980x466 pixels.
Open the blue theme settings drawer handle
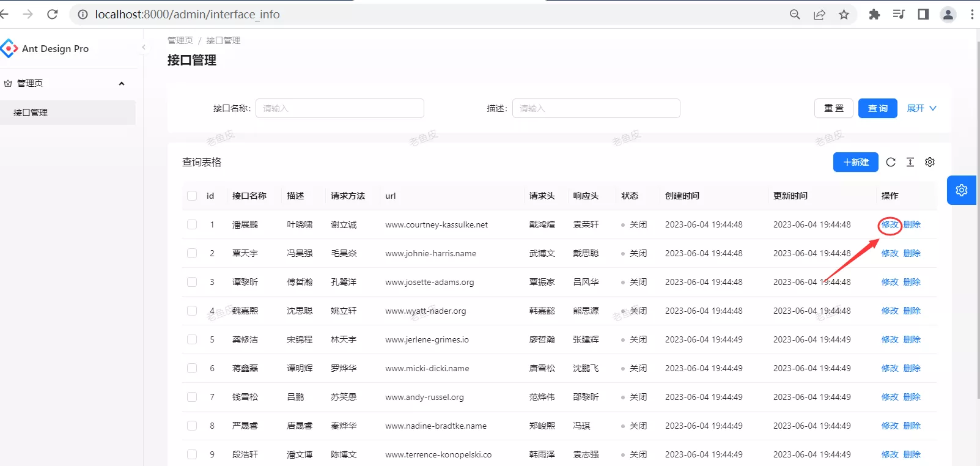coord(962,190)
